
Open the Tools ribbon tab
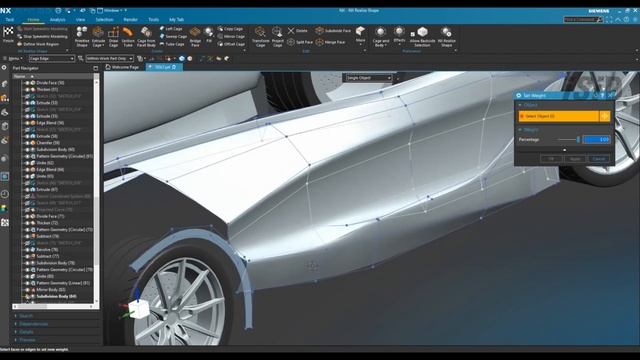(153, 20)
